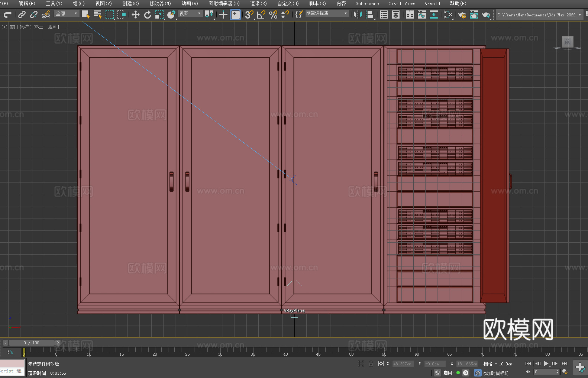This screenshot has width=588, height=378.
Task: Toggle keyboard shortcut override button
Action: pos(235,14)
